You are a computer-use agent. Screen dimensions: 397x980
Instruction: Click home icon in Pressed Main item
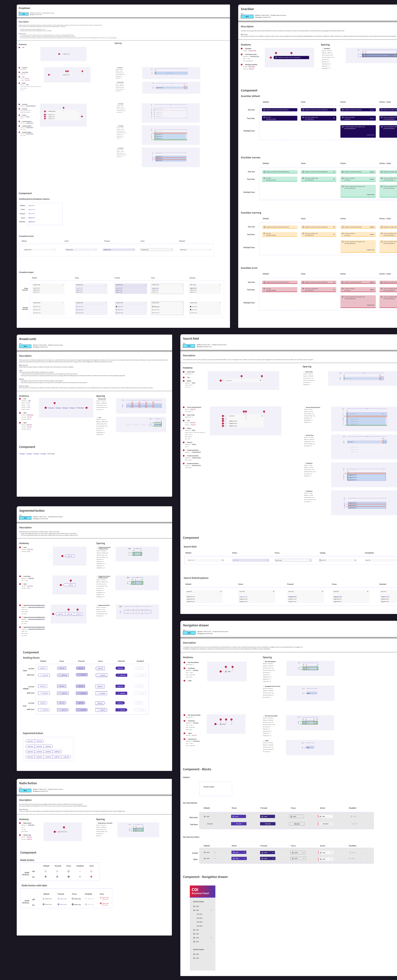[x=262, y=817]
